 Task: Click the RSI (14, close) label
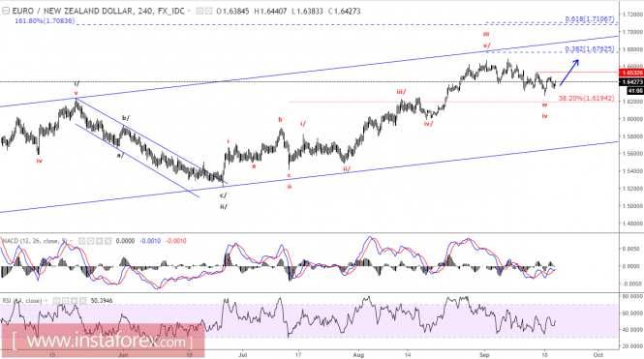coord(22,301)
